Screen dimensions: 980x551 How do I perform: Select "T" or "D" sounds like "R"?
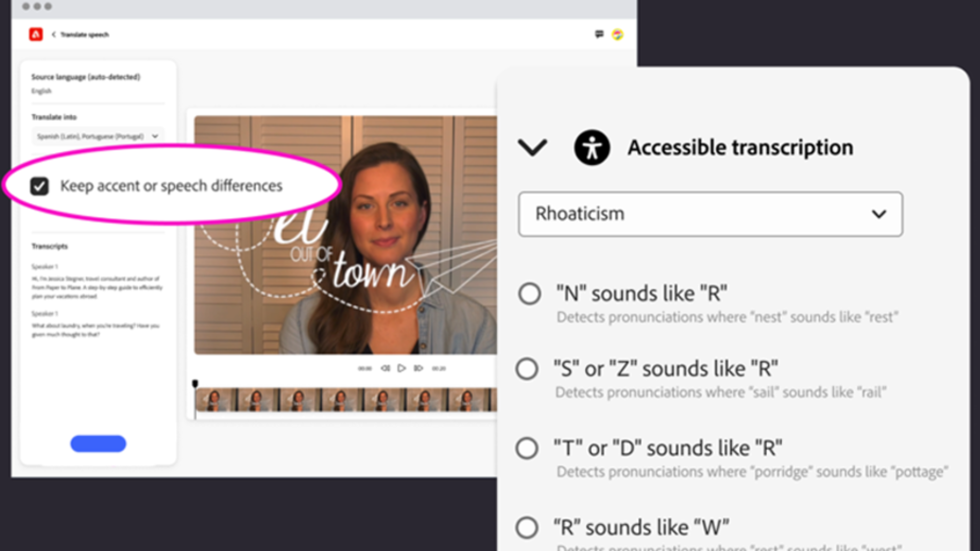pyautogui.click(x=527, y=448)
